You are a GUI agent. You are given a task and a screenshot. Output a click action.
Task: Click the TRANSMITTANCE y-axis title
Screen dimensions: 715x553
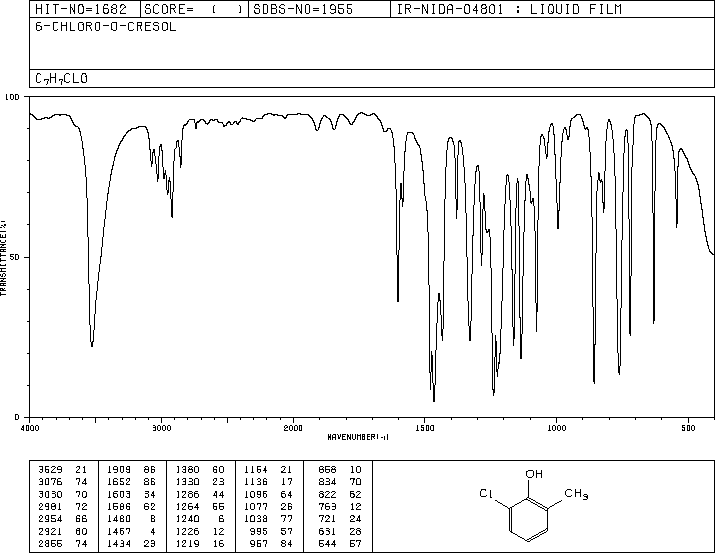pos(3,258)
